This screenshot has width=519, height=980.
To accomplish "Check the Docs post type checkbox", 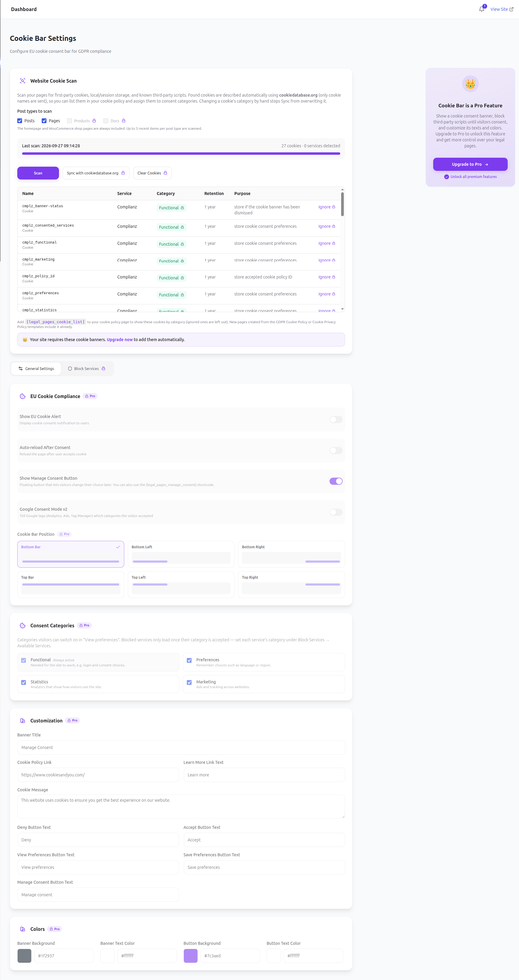I will (x=106, y=120).
